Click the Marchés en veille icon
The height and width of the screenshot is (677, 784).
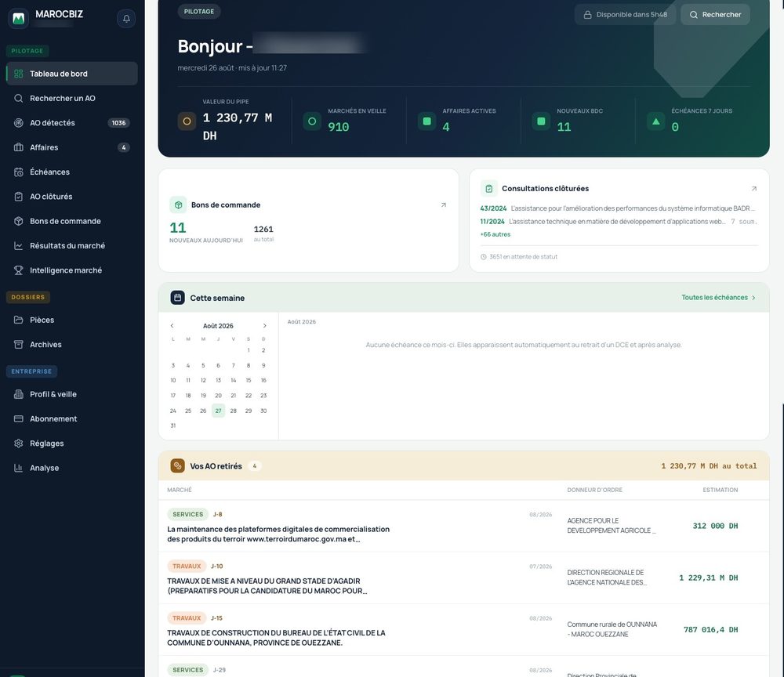312,121
